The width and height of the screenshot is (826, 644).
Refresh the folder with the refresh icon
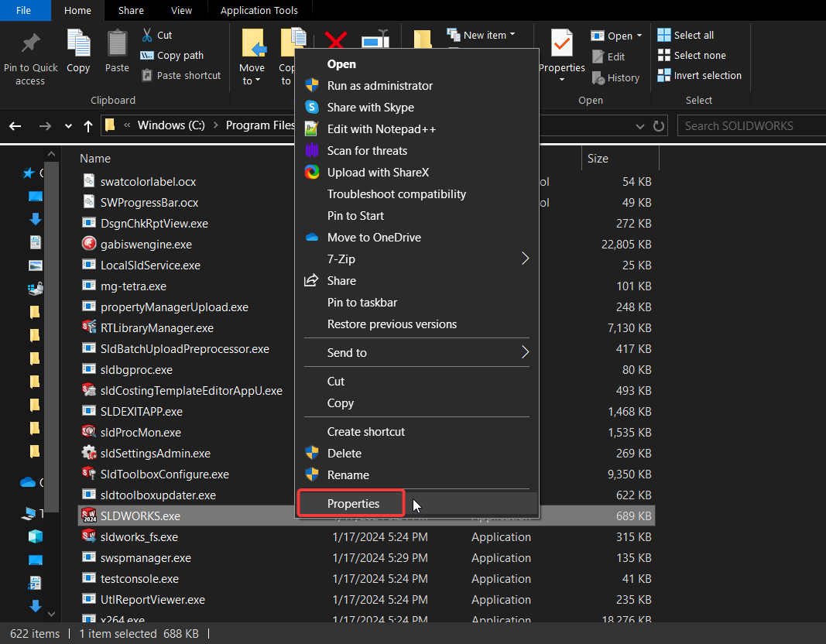[659, 125]
